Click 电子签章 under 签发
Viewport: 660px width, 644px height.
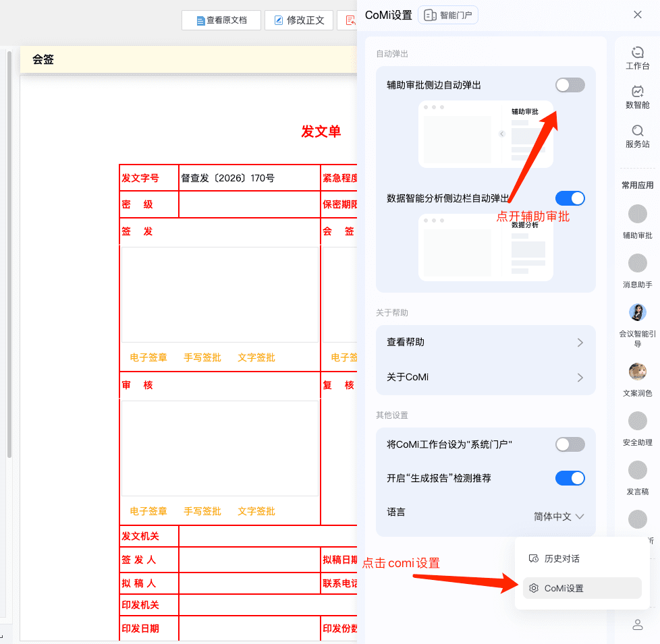(x=148, y=357)
